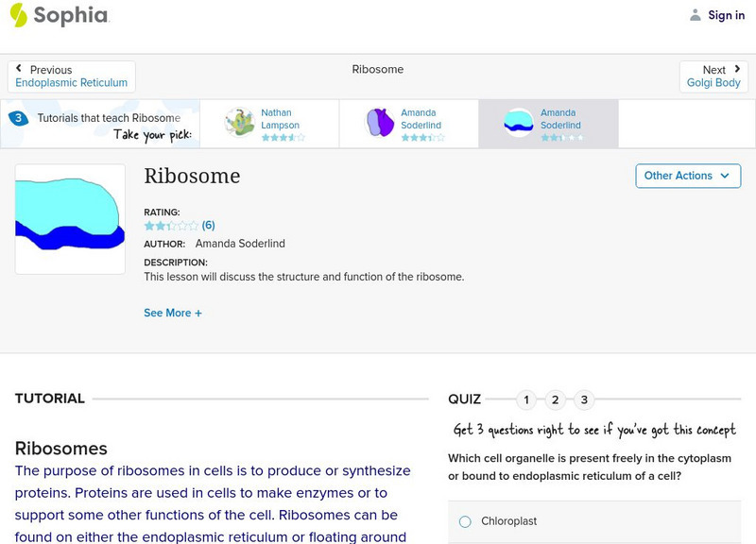Click the purple Amanda Soderlind tutorial icon
This screenshot has height=544, width=756.
click(380, 123)
